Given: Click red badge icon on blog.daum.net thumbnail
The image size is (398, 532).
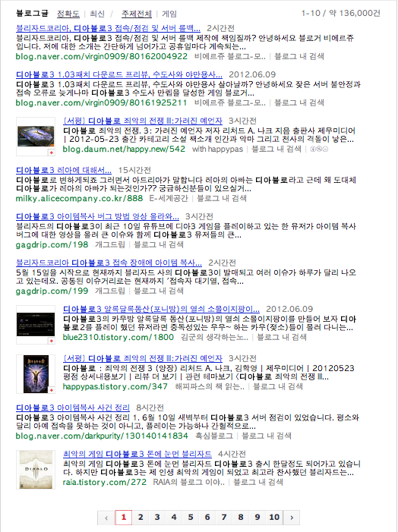Looking at the screenshot, I should tap(51, 153).
